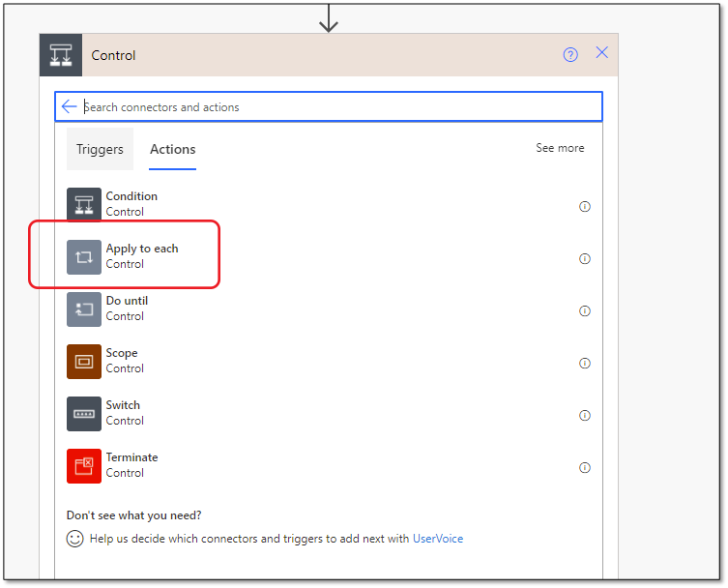Select the Scope action icon
The width and height of the screenshot is (728, 588).
click(84, 362)
